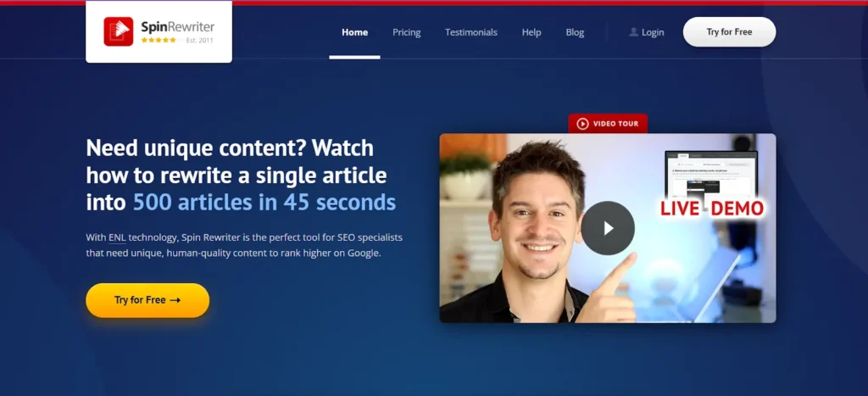The height and width of the screenshot is (396, 868).
Task: Click the VIDEO TOUR red badge
Action: click(x=608, y=124)
